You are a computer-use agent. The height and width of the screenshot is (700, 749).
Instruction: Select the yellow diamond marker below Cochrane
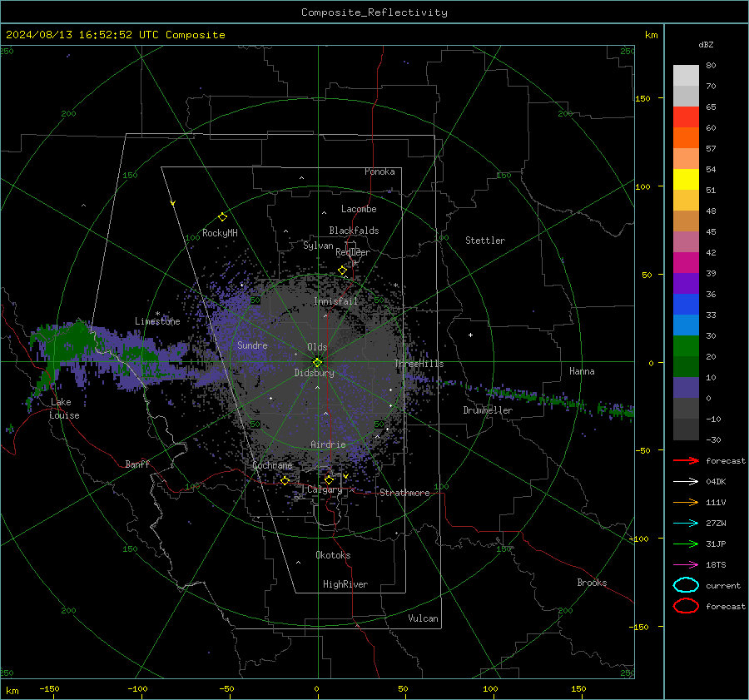[x=285, y=481]
